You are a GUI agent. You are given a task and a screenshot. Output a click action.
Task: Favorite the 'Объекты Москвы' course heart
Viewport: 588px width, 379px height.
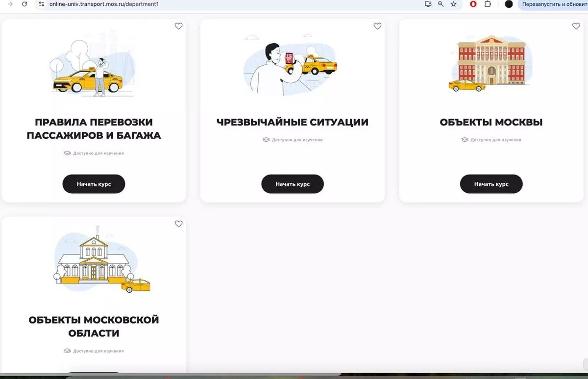[x=576, y=26]
